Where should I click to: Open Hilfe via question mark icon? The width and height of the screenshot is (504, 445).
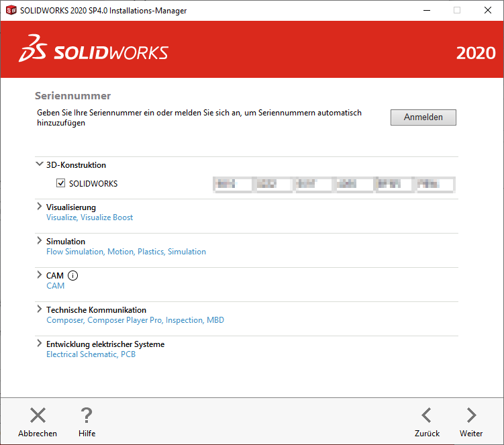click(x=87, y=415)
